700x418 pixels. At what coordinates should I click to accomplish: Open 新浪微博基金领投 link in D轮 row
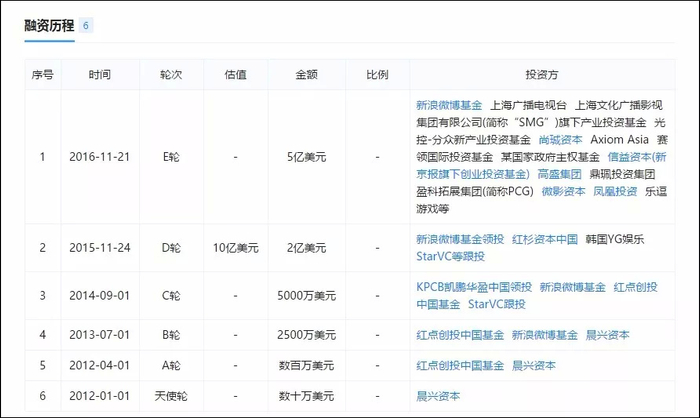pyautogui.click(x=460, y=239)
